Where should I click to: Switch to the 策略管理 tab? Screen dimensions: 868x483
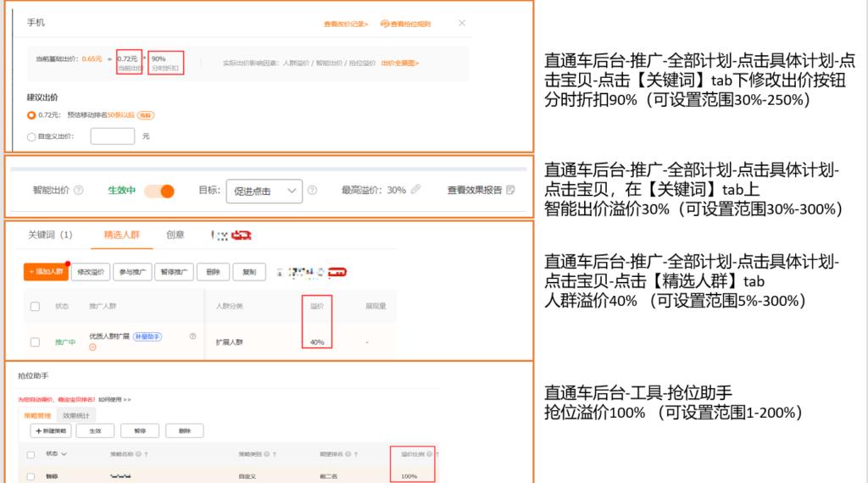[x=37, y=415]
